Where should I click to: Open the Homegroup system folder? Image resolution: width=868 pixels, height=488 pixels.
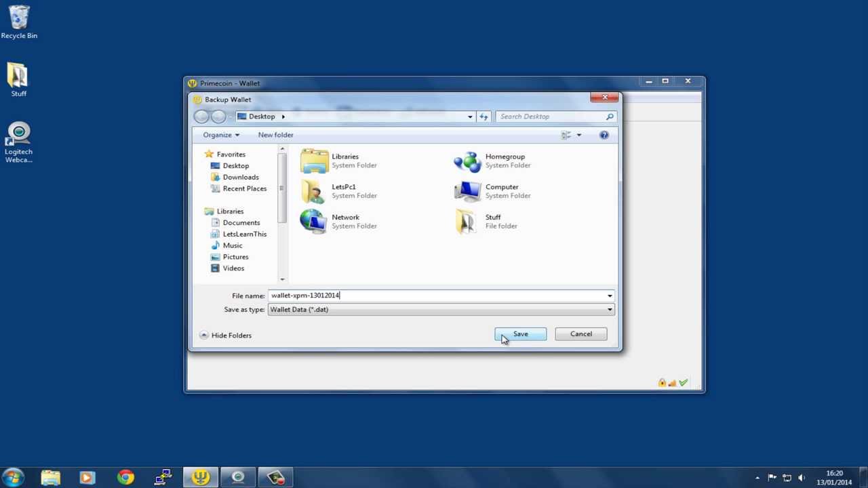(x=492, y=161)
